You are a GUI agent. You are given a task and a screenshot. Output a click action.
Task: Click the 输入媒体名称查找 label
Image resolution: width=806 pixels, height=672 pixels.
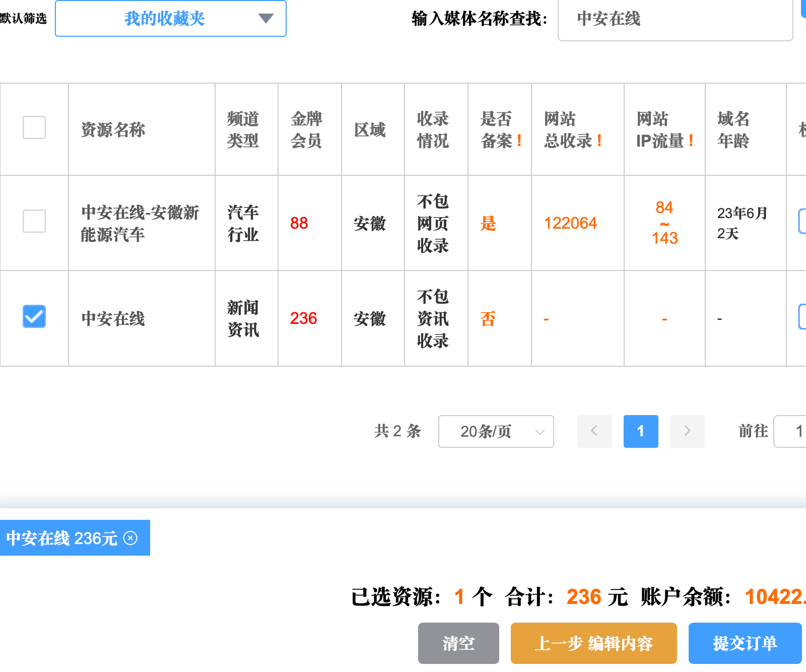coord(480,19)
